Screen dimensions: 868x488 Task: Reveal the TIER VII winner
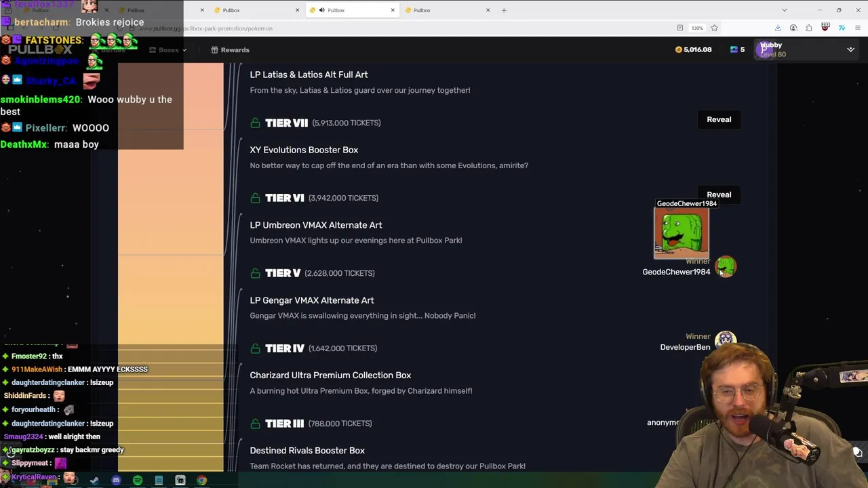(x=719, y=119)
